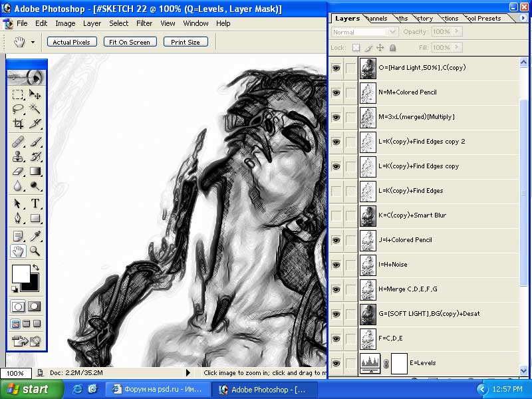Click the Adobe Photoshop taskbar button
This screenshot has height=399, width=532.
(x=265, y=389)
